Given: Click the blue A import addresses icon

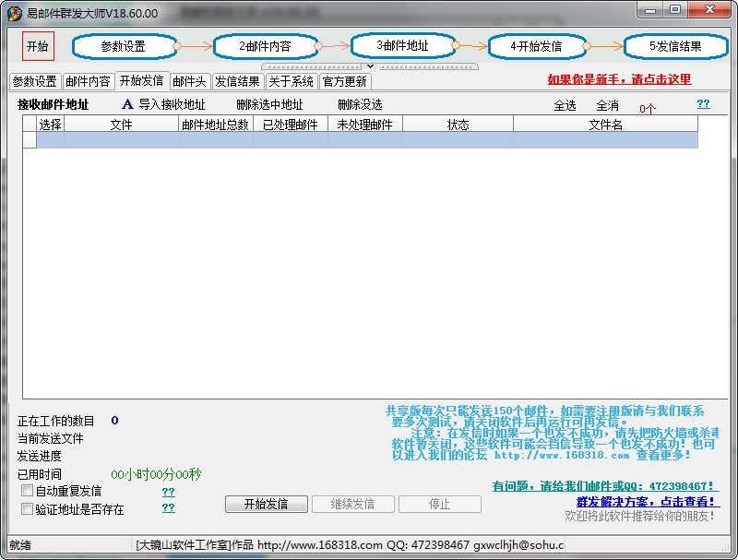Looking at the screenshot, I should tap(127, 103).
